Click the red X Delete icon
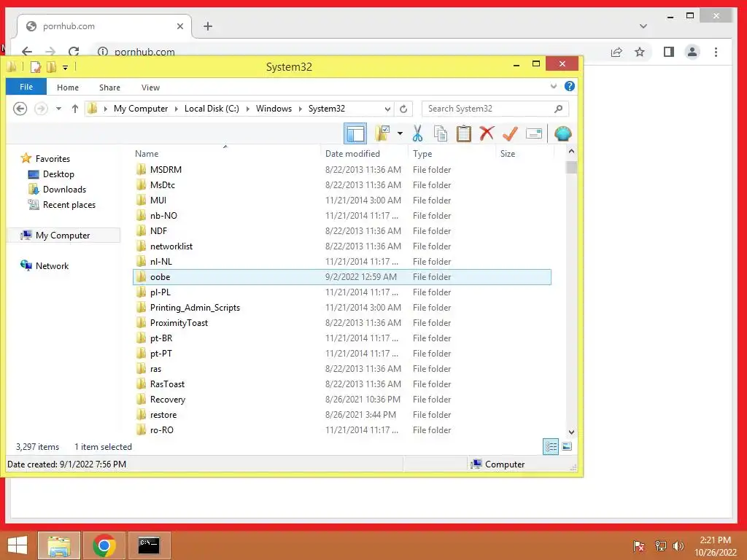Viewport: 747px width, 560px height. [x=487, y=133]
